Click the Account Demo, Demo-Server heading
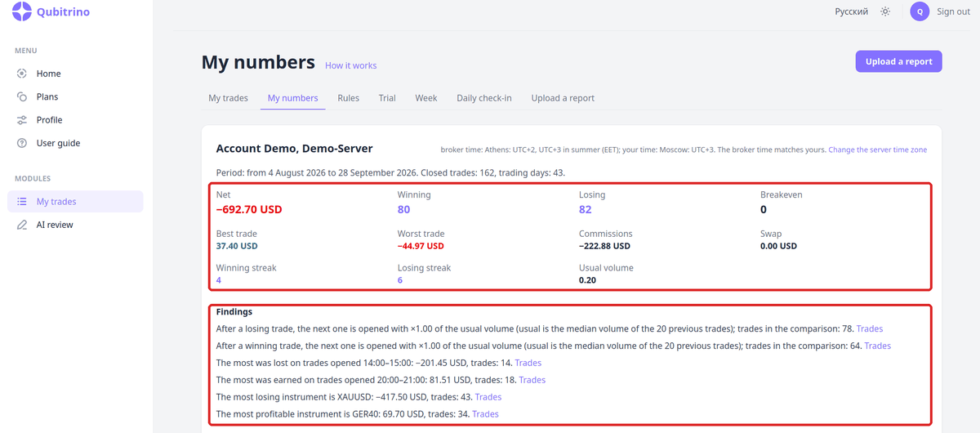Screen dimensions: 980x433 (294, 149)
